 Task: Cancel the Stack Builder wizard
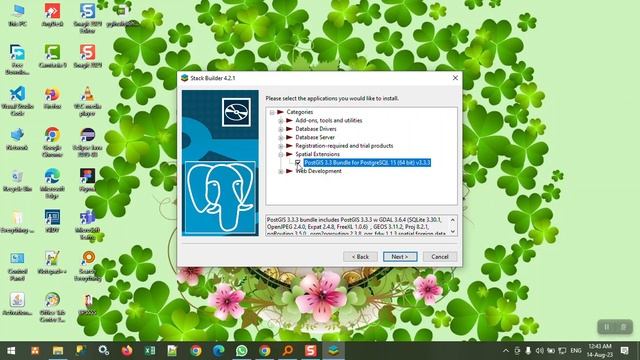click(440, 257)
